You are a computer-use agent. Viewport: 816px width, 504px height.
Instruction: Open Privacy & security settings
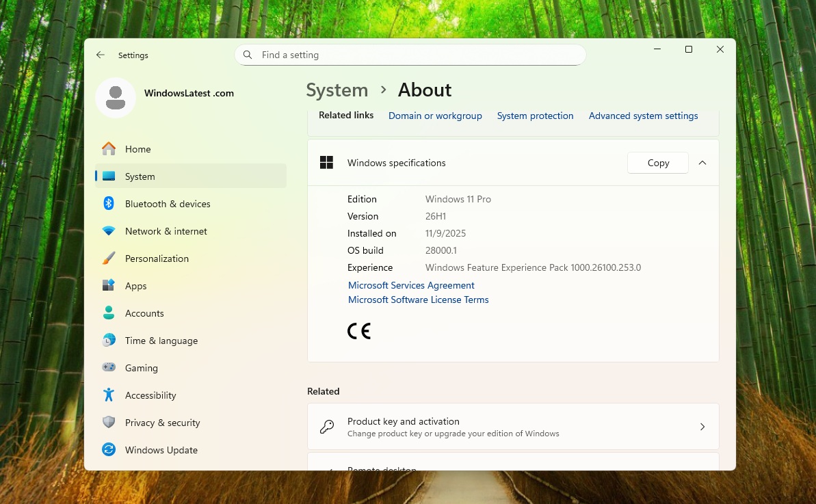[x=109, y=422]
